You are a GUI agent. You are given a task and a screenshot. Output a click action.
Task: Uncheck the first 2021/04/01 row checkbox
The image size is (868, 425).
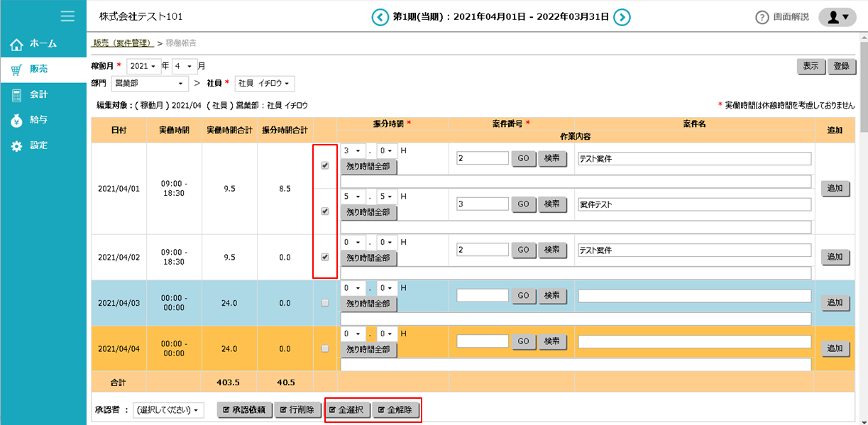[x=325, y=165]
